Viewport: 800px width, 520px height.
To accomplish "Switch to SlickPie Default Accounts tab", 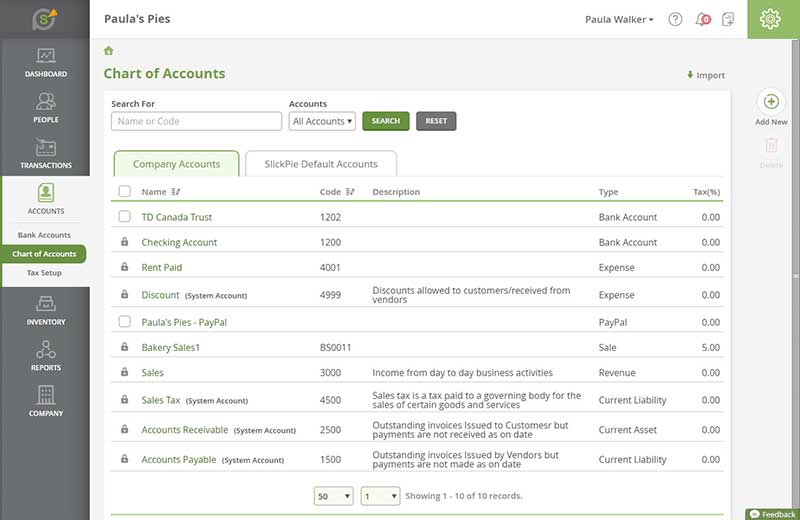I will [x=320, y=164].
